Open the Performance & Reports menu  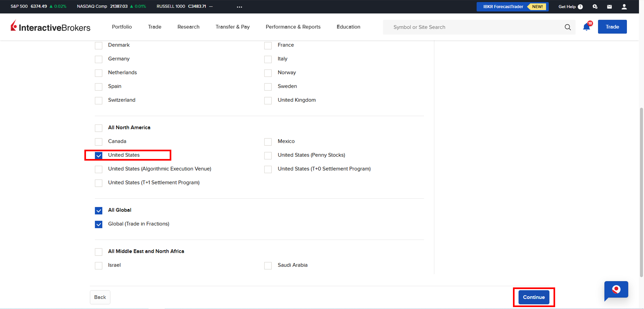[293, 27]
